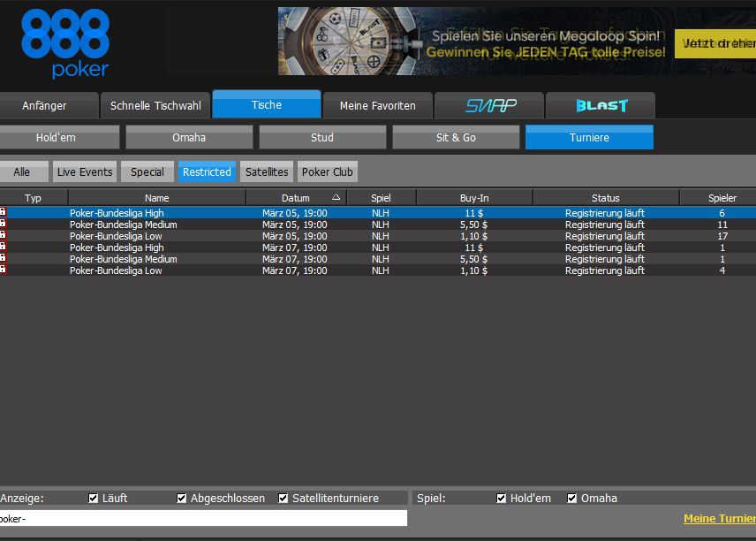756x541 pixels.
Task: Click the lock icon for Poker-Bundesliga Low März 05
Action: pos(3,235)
